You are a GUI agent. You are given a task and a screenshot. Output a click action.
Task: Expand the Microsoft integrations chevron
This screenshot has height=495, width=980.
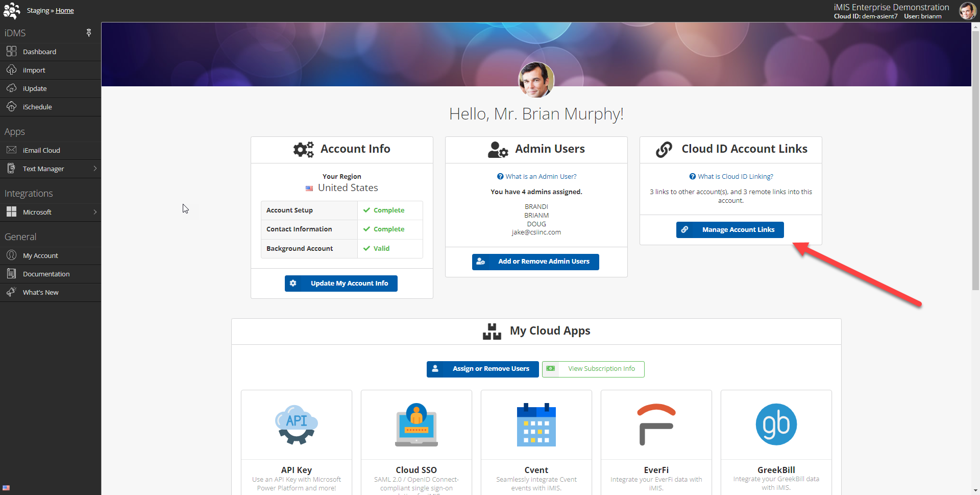[x=95, y=212]
